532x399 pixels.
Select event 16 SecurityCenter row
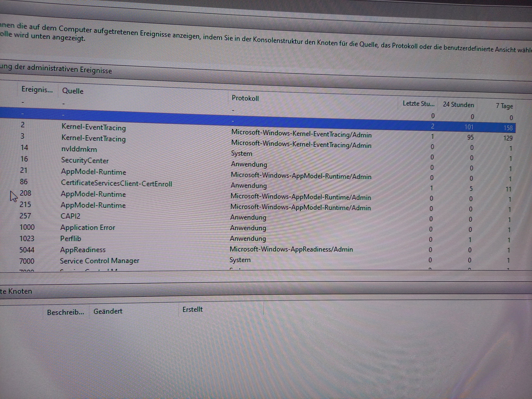[85, 160]
